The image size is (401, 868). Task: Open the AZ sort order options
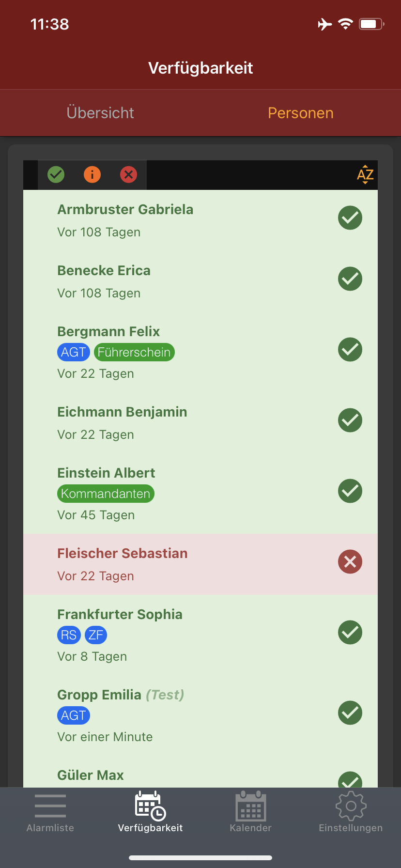[365, 175]
